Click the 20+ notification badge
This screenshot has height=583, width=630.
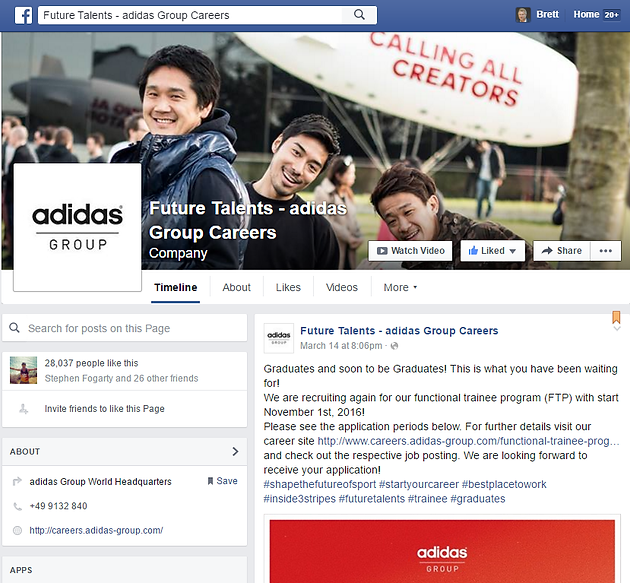click(x=611, y=15)
